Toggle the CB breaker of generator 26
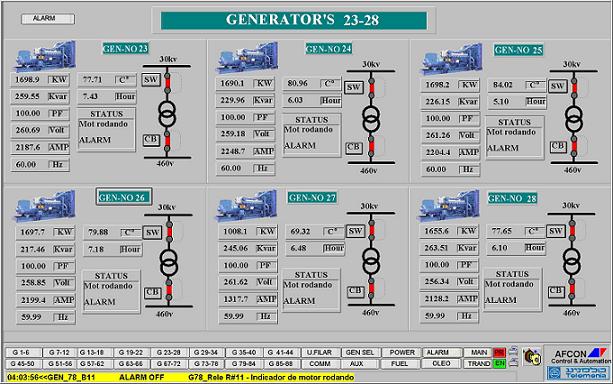 tap(152, 292)
